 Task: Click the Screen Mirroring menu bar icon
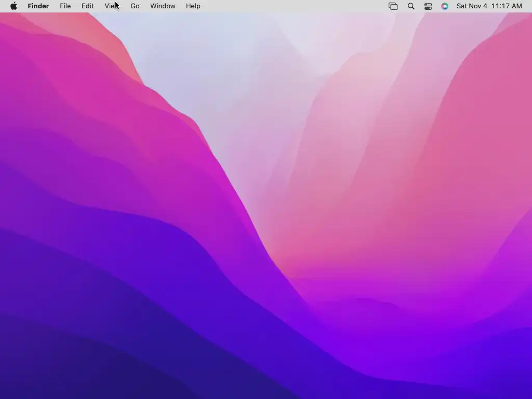(x=393, y=6)
